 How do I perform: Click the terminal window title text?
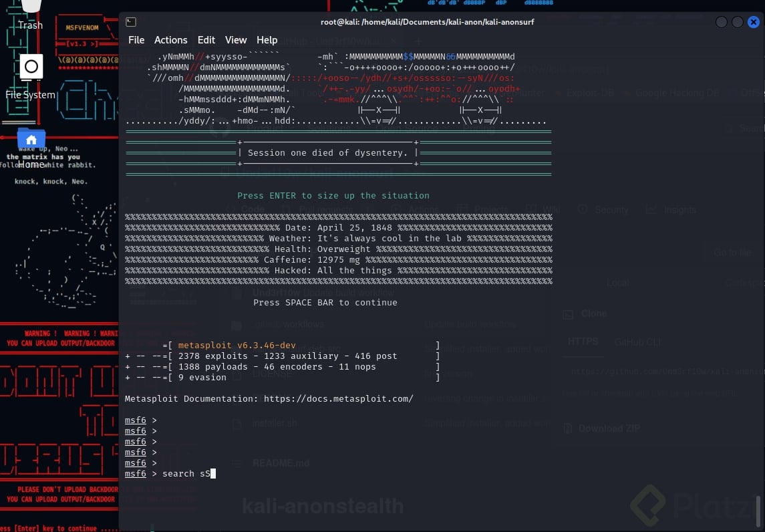coord(427,22)
